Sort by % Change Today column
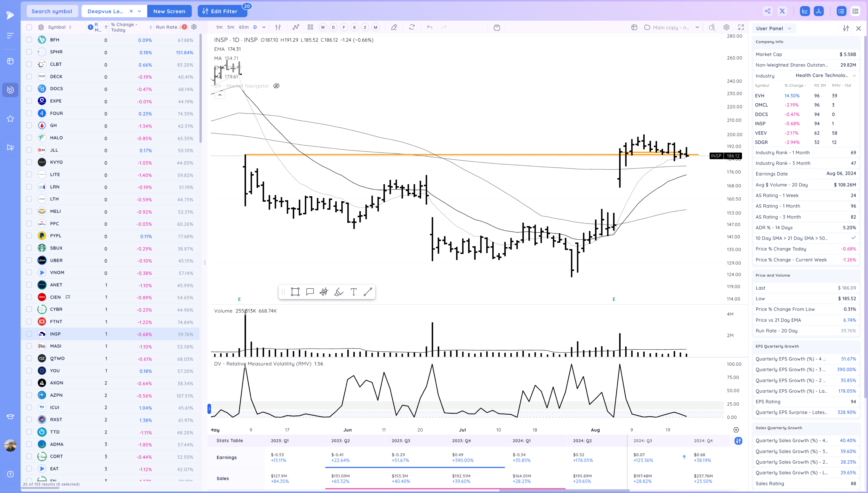 click(x=131, y=27)
